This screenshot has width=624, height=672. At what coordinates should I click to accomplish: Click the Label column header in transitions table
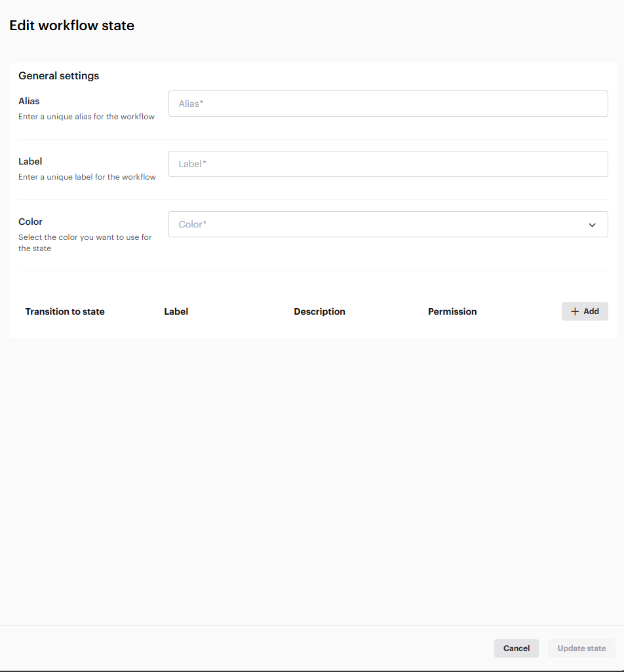(x=176, y=311)
